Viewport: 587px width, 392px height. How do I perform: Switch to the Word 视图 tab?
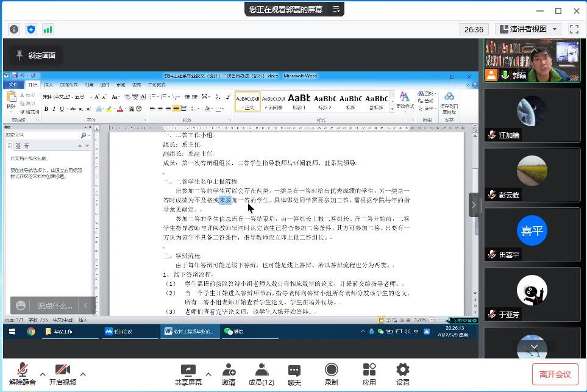click(137, 85)
